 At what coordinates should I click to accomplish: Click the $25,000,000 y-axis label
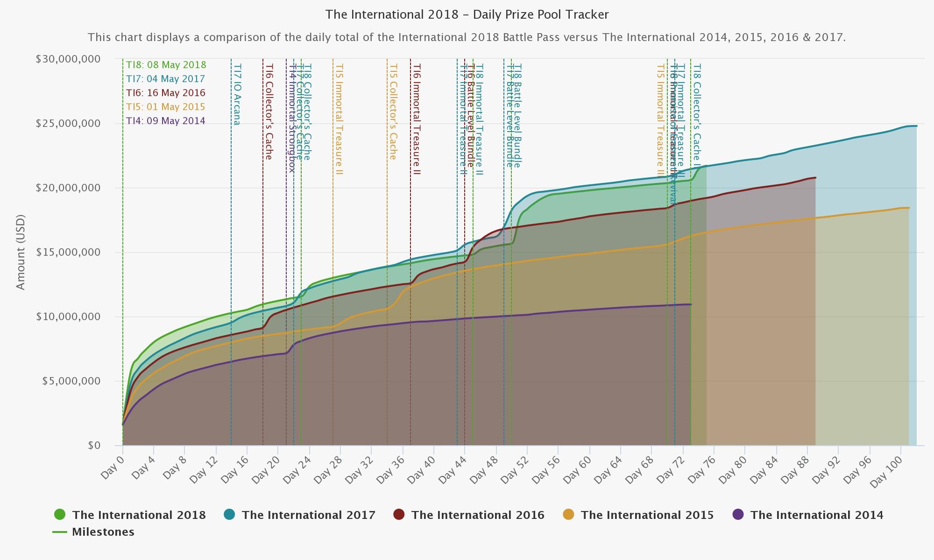point(68,124)
